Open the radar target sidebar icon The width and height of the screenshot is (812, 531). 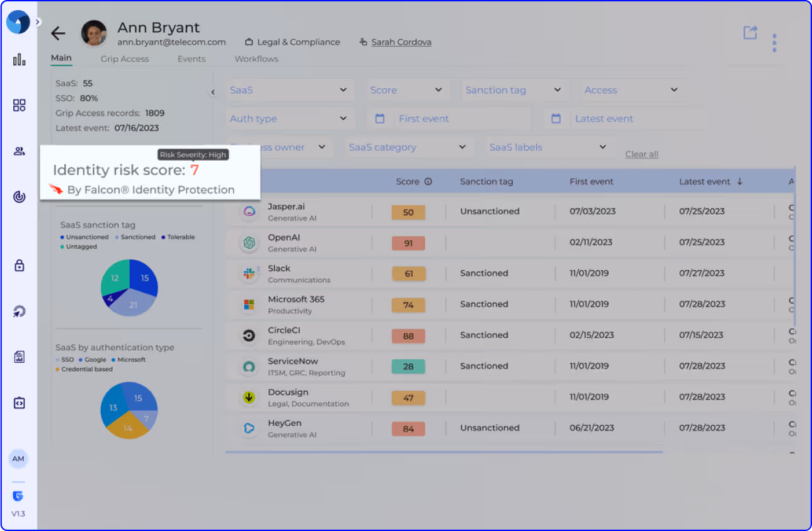pyautogui.click(x=19, y=197)
